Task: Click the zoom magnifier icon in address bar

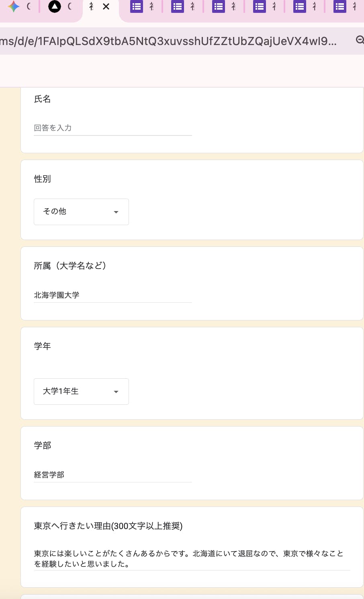Action: pyautogui.click(x=360, y=40)
